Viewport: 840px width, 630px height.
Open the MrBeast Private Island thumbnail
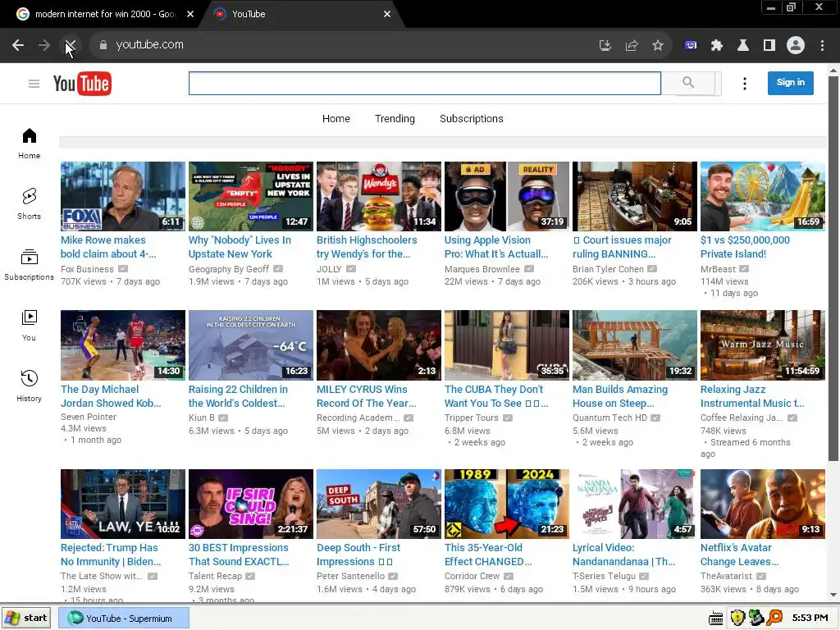click(762, 197)
